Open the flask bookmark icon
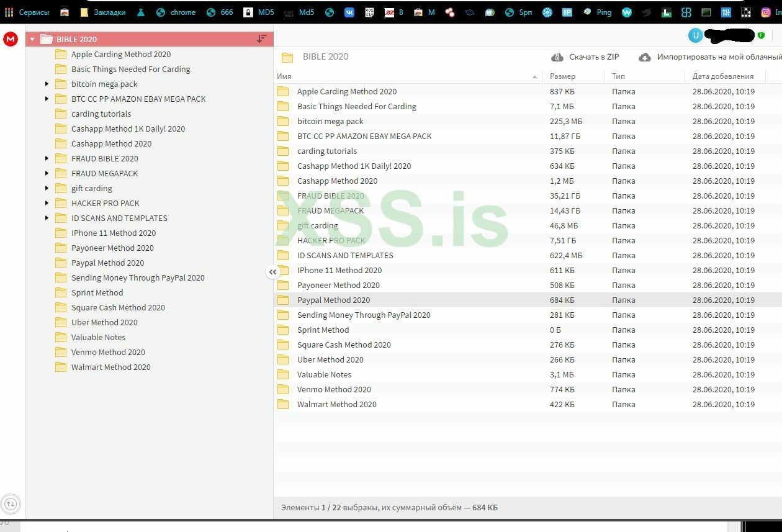Viewport: 782px width, 532px height. coord(141,12)
